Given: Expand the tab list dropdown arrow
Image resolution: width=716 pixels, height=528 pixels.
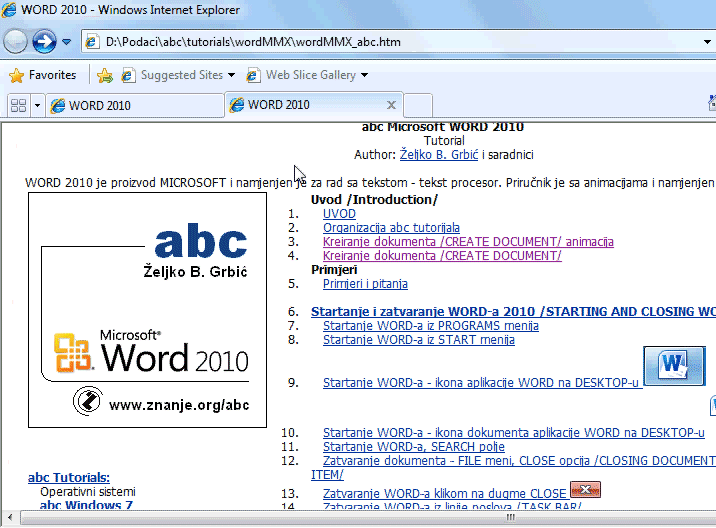Looking at the screenshot, I should point(38,105).
